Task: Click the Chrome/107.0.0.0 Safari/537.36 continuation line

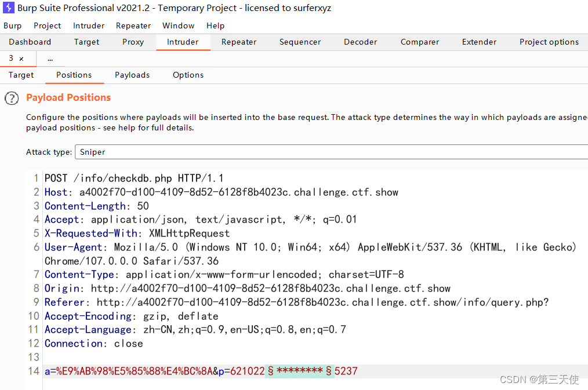Action: point(131,261)
